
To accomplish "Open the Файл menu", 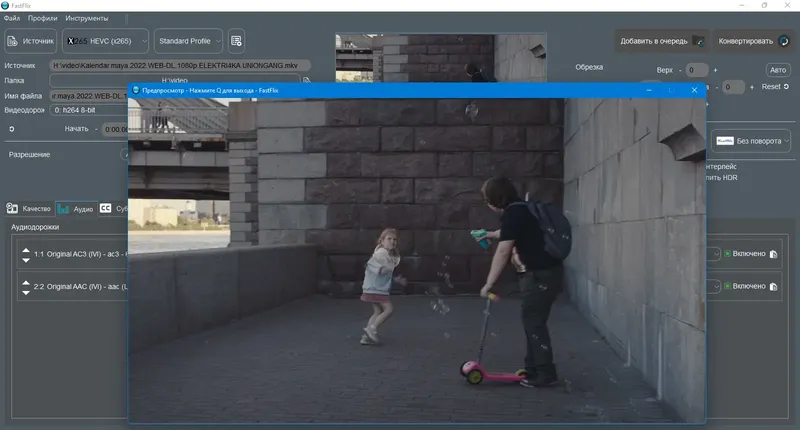I will 12,18.
